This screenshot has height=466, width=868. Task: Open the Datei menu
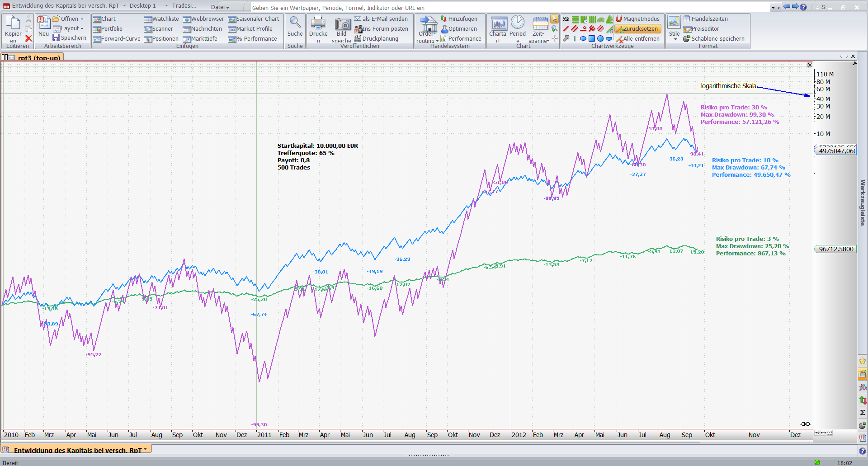click(220, 7)
